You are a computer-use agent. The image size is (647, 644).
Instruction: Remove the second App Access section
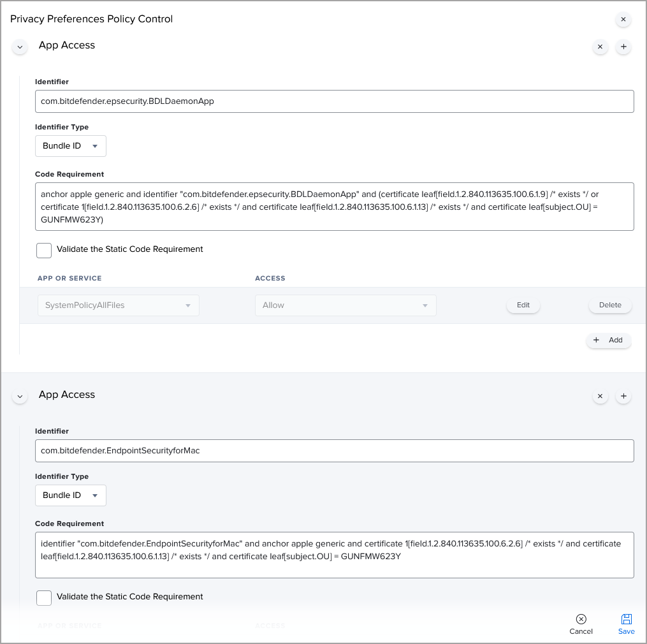click(600, 396)
